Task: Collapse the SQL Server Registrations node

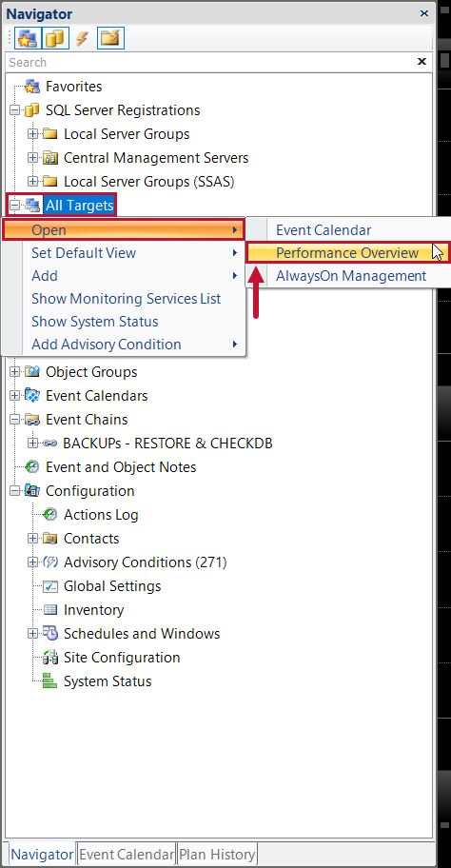Action: 15,110
